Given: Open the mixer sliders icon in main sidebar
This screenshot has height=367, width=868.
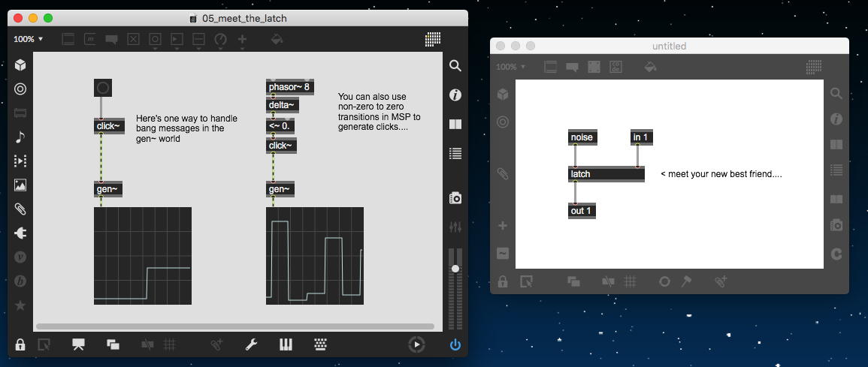Looking at the screenshot, I should pyautogui.click(x=455, y=227).
